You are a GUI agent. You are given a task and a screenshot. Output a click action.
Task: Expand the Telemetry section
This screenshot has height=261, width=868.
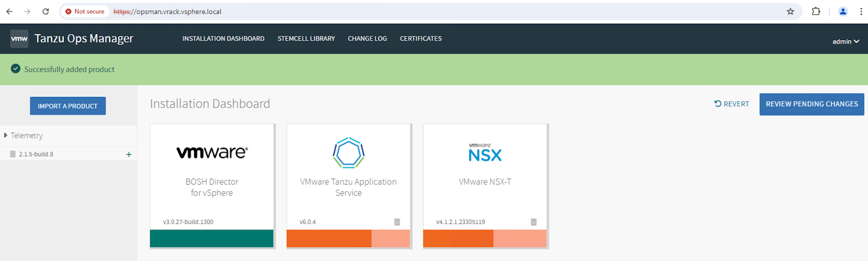pyautogui.click(x=23, y=135)
